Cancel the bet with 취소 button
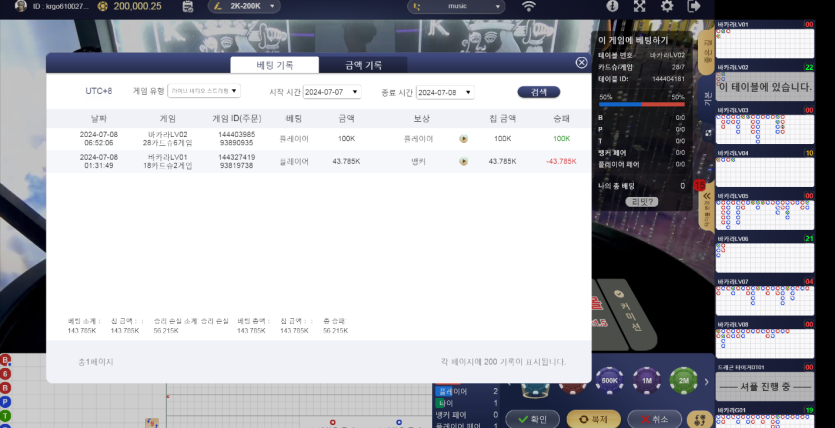 tap(654, 419)
